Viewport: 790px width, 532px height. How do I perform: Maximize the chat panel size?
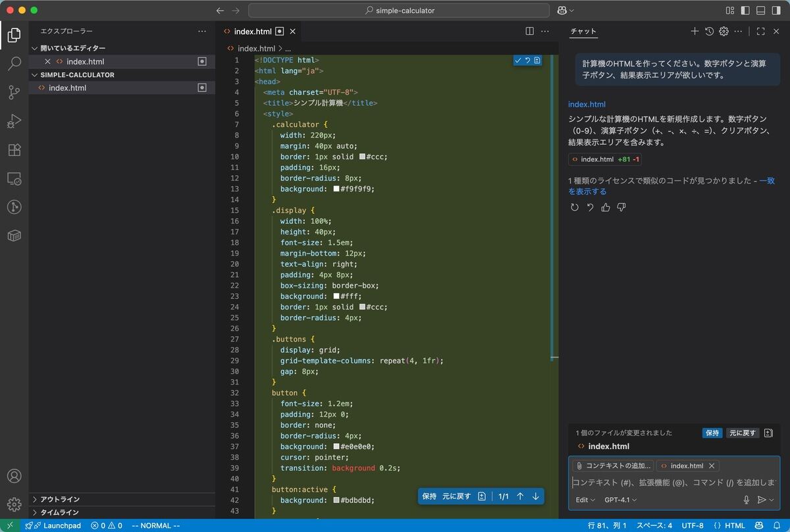click(760, 31)
